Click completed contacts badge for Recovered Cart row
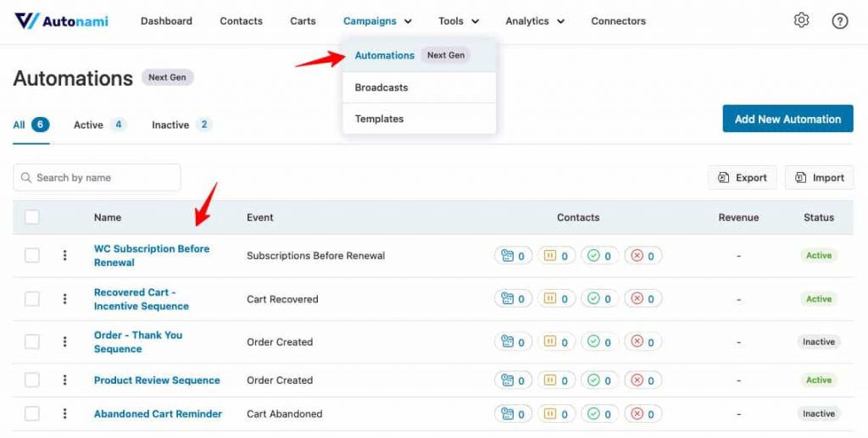The height and width of the screenshot is (438, 868). coord(600,299)
